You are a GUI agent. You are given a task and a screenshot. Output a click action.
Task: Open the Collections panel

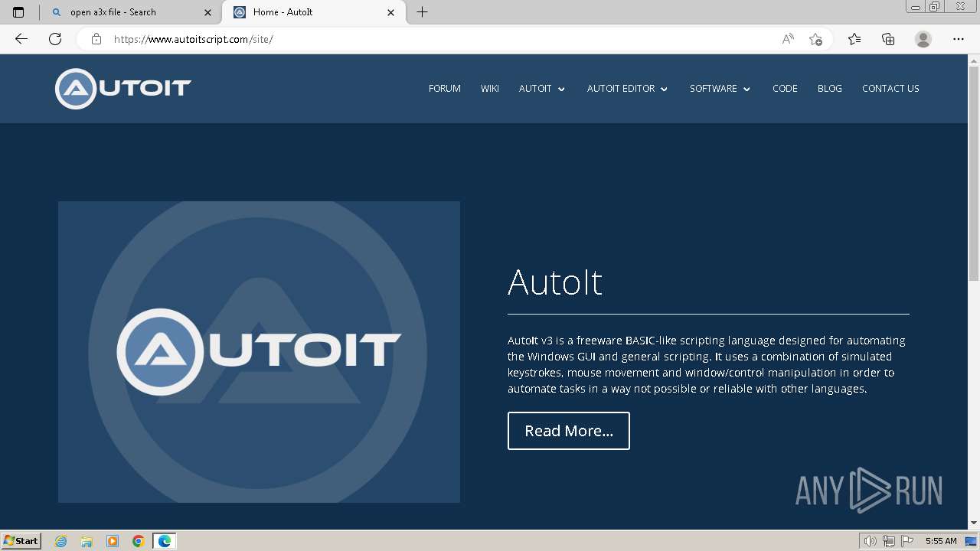888,39
